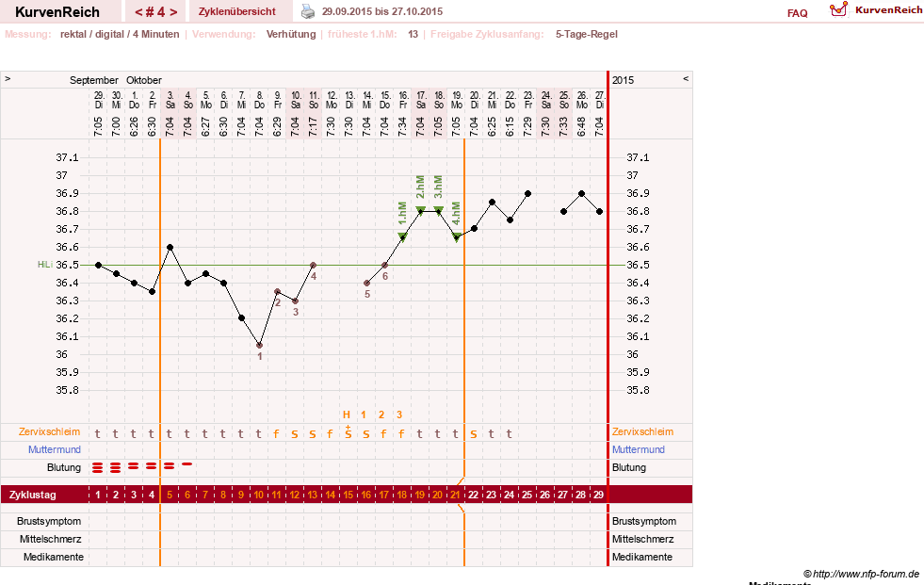This screenshot has width=924, height=585.
Task: Click the 1.hM green triangle marker
Action: (x=402, y=236)
